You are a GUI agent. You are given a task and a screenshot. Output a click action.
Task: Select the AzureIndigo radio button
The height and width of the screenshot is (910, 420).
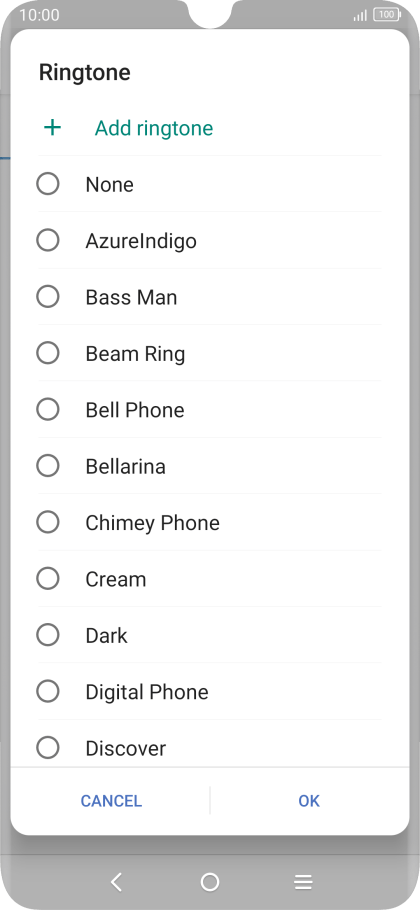click(x=48, y=240)
